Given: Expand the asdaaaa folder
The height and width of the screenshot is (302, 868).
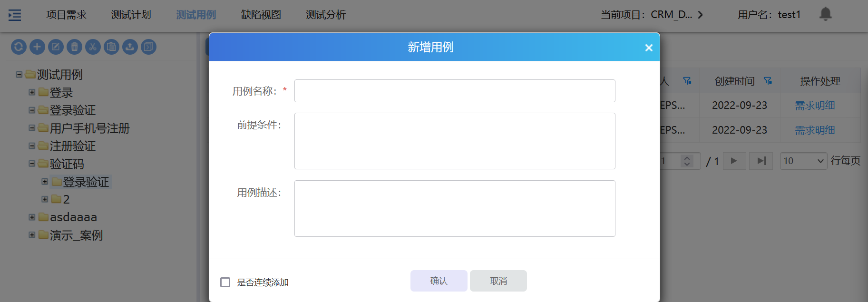Looking at the screenshot, I should click(32, 217).
